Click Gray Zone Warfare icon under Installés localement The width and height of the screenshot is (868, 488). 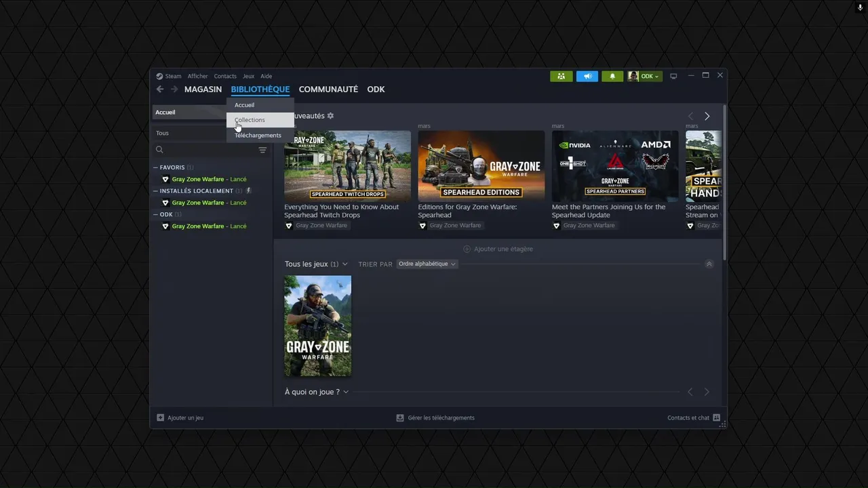pos(165,203)
